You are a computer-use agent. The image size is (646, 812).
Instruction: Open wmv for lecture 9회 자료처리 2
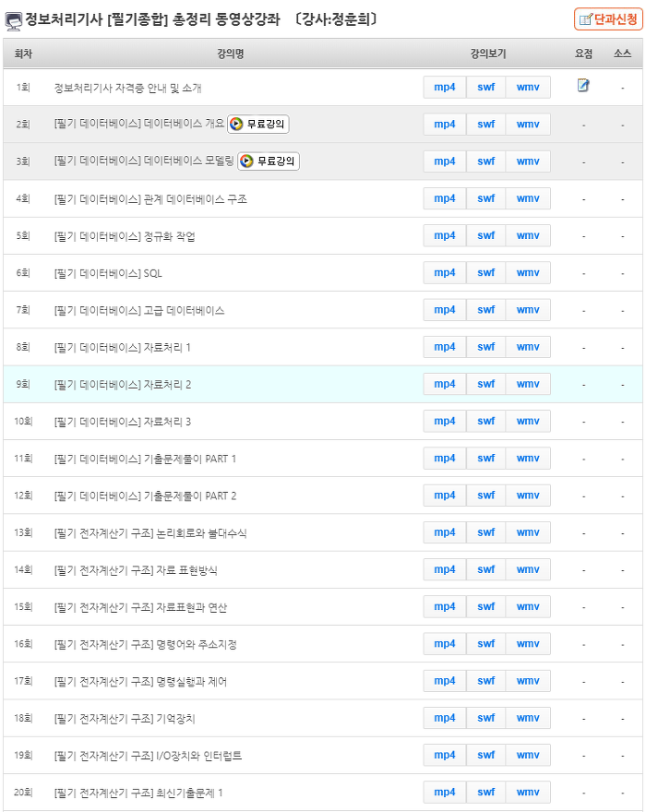pyautogui.click(x=528, y=384)
